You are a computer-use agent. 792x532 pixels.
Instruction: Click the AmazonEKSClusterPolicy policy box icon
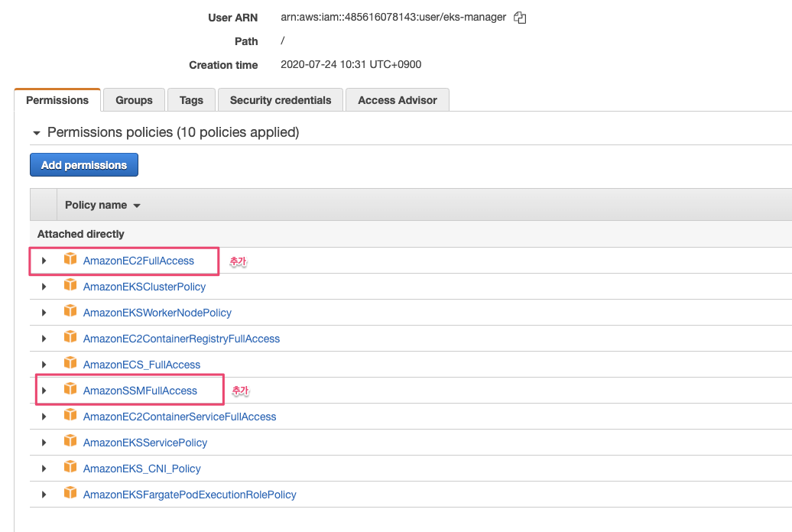pyautogui.click(x=70, y=285)
